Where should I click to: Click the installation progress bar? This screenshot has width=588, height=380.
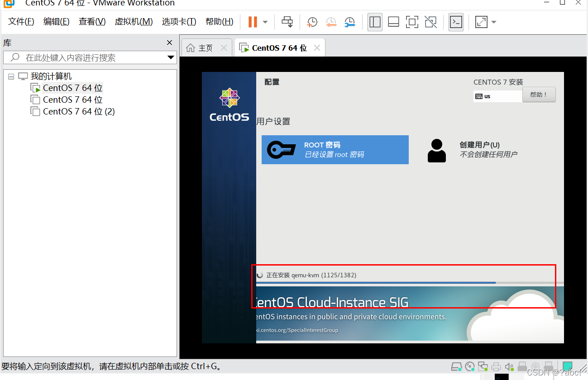[x=410, y=283]
